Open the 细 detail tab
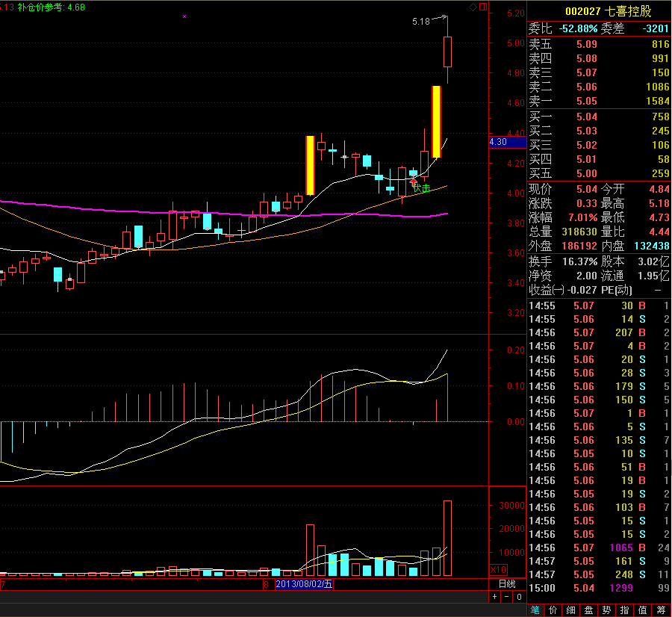Screen dimensions: 672x617 571,610
